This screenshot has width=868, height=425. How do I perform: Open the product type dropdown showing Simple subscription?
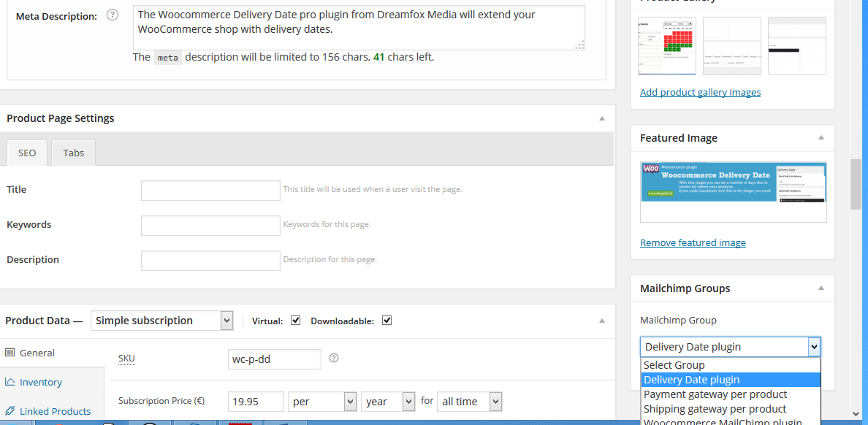tap(161, 321)
